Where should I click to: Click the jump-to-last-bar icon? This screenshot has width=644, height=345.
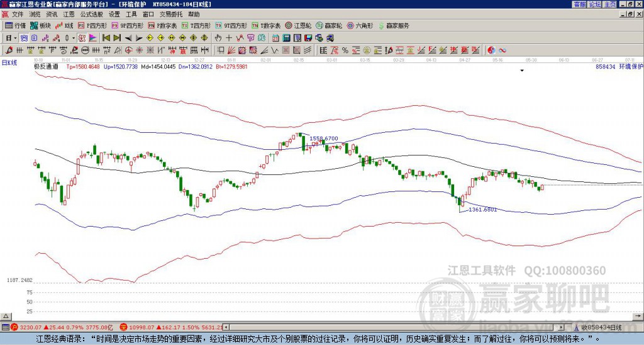coord(117,38)
